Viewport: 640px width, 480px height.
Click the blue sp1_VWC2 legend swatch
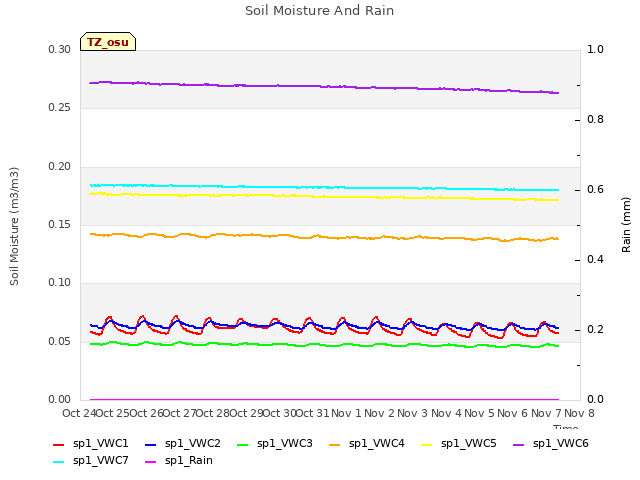151,444
